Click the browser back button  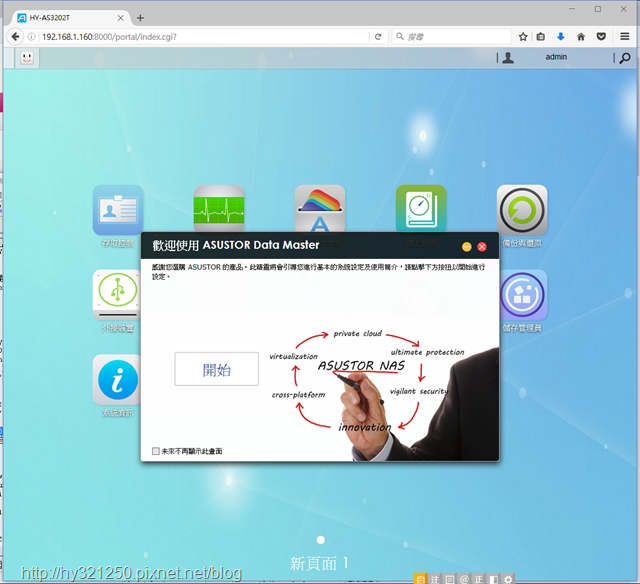(15, 37)
